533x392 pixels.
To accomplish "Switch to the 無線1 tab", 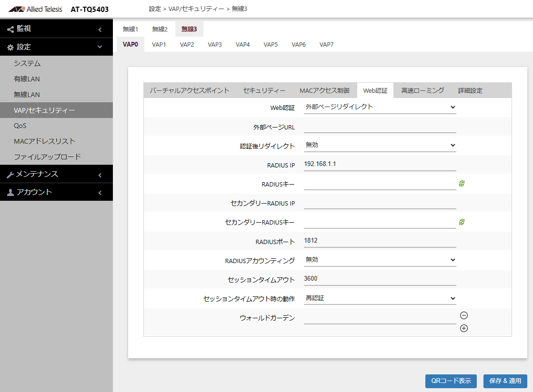I will (130, 29).
